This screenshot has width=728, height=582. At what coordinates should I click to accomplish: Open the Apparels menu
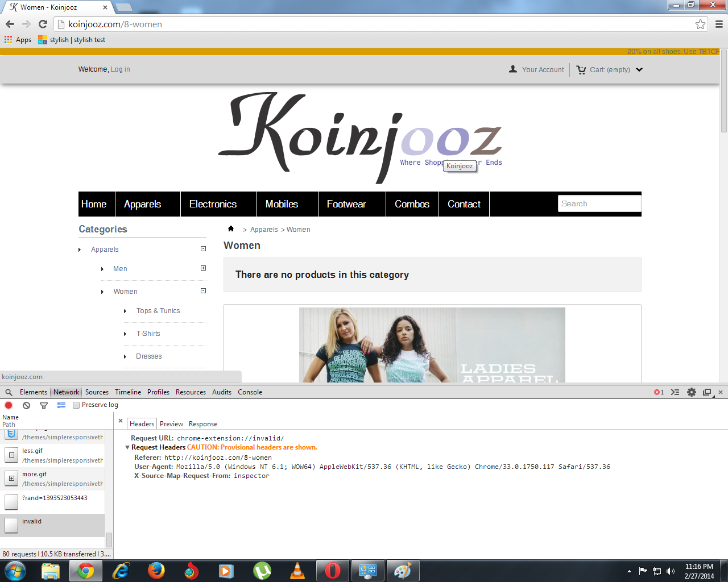pos(142,204)
